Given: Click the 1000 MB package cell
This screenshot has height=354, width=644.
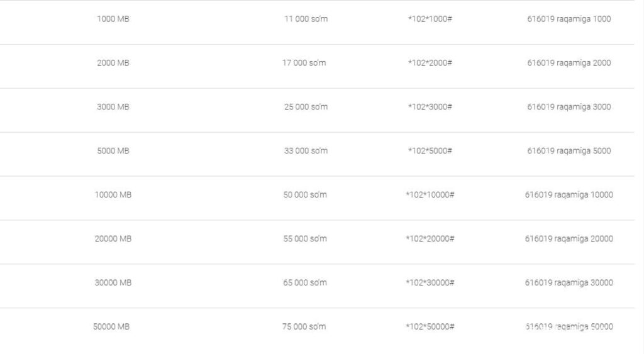Looking at the screenshot, I should 113,19.
